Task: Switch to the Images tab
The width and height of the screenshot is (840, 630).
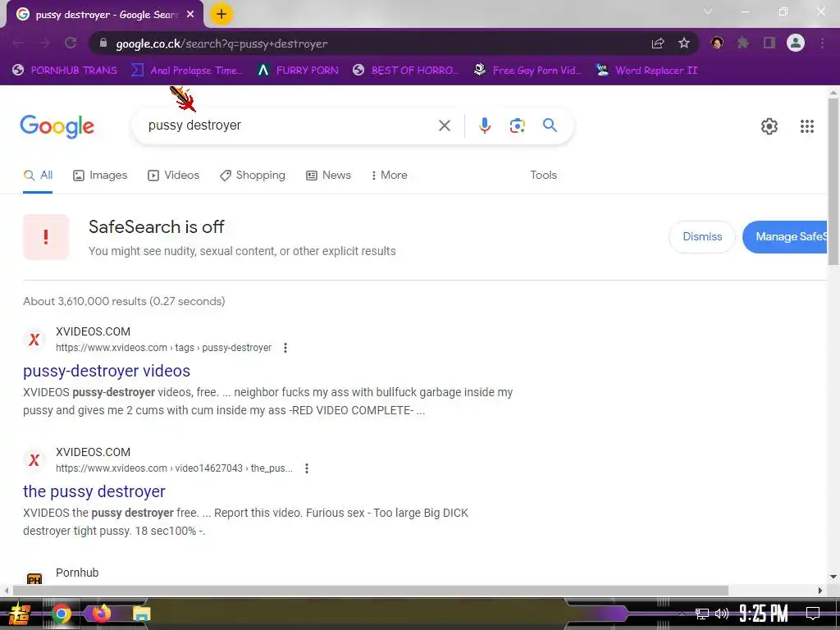Action: coord(100,176)
